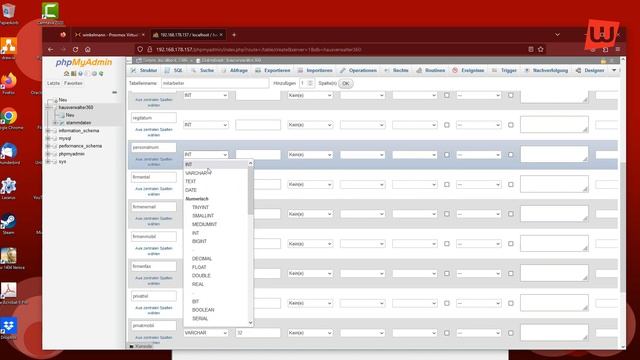Open Papierkorb on the desktop
Image resolution: width=640 pixels, height=360 pixels.
9,13
